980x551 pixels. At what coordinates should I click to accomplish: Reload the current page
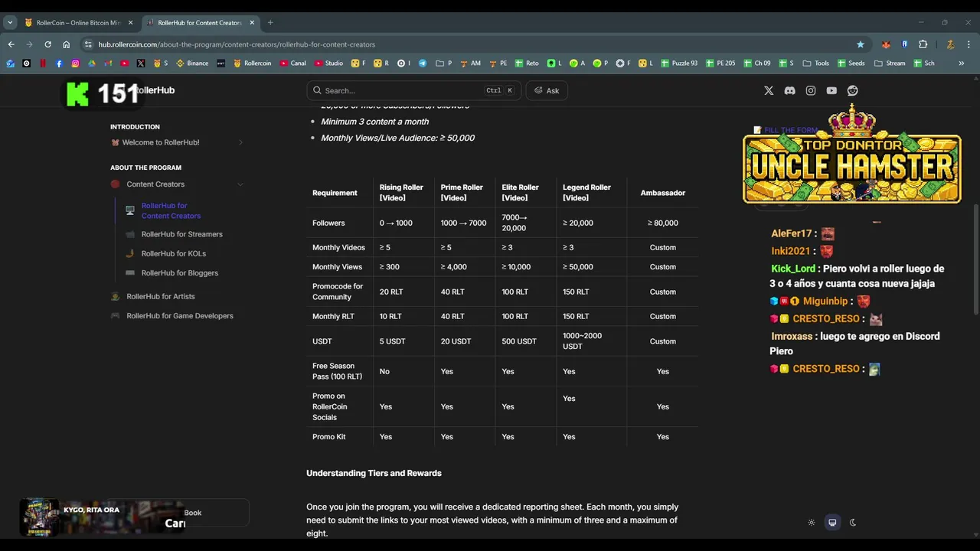point(47,44)
